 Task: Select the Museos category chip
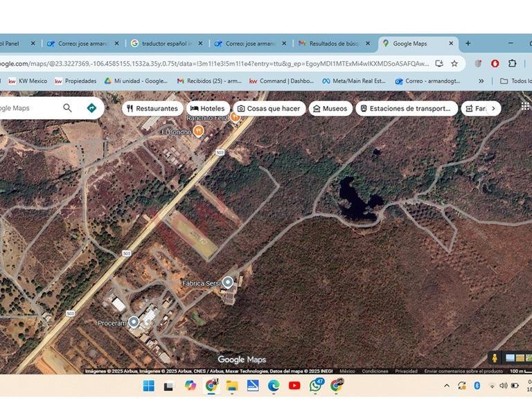329,109
